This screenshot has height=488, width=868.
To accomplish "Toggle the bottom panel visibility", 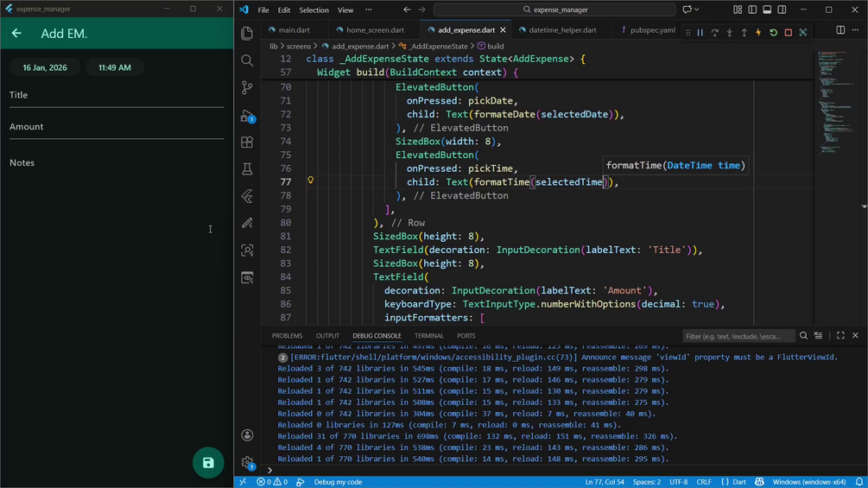I will tap(767, 10).
